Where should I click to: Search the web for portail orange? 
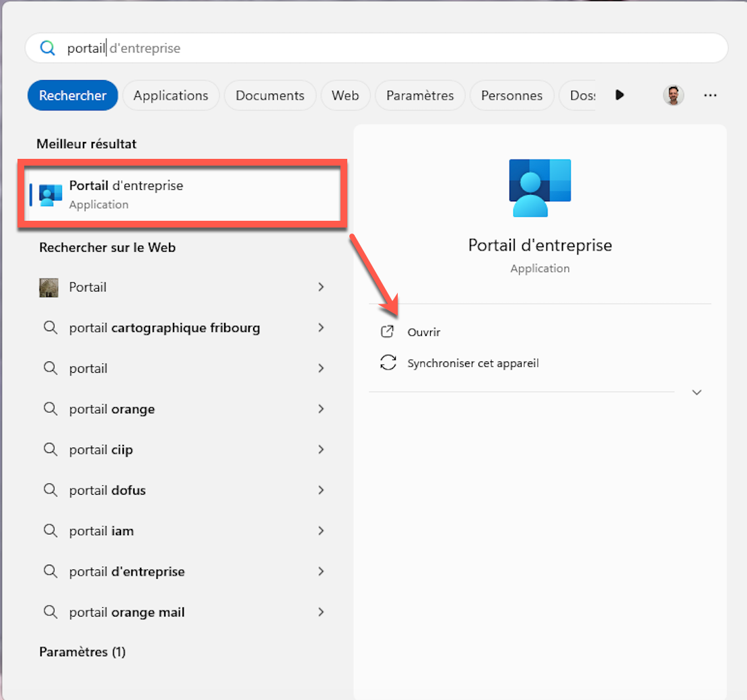182,409
